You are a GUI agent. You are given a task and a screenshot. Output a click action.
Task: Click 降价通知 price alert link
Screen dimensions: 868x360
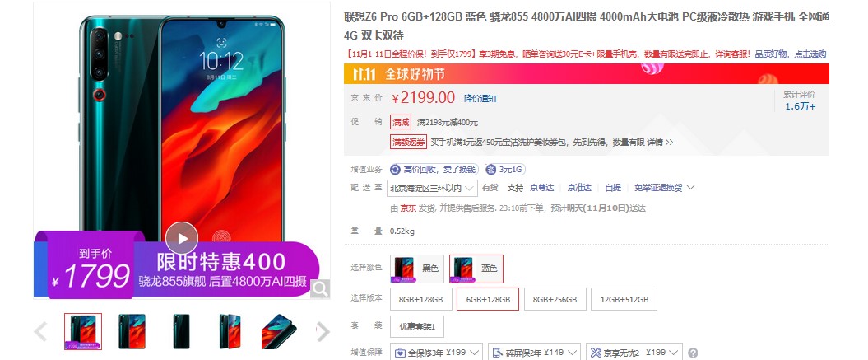click(x=480, y=98)
